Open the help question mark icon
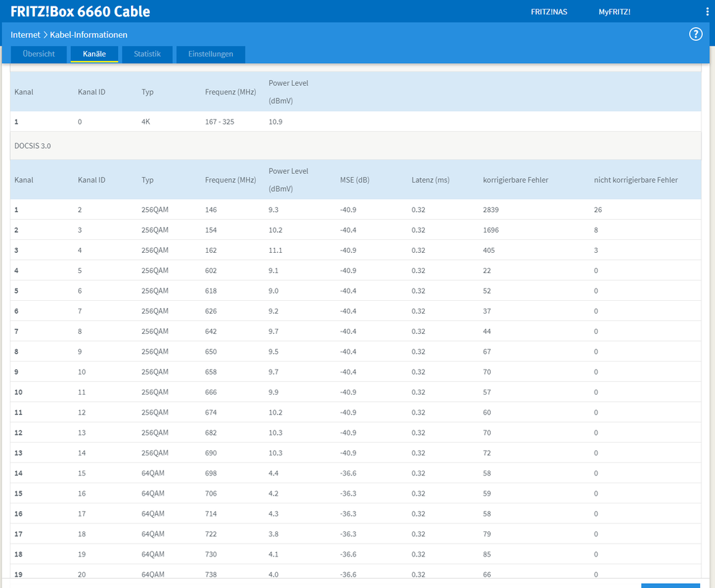 [696, 34]
